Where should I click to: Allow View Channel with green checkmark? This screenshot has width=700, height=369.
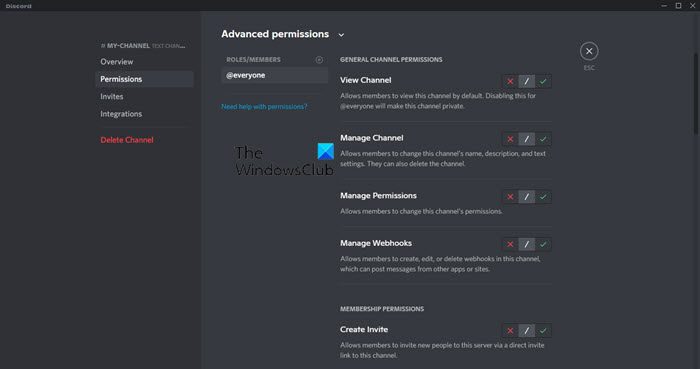click(x=543, y=81)
